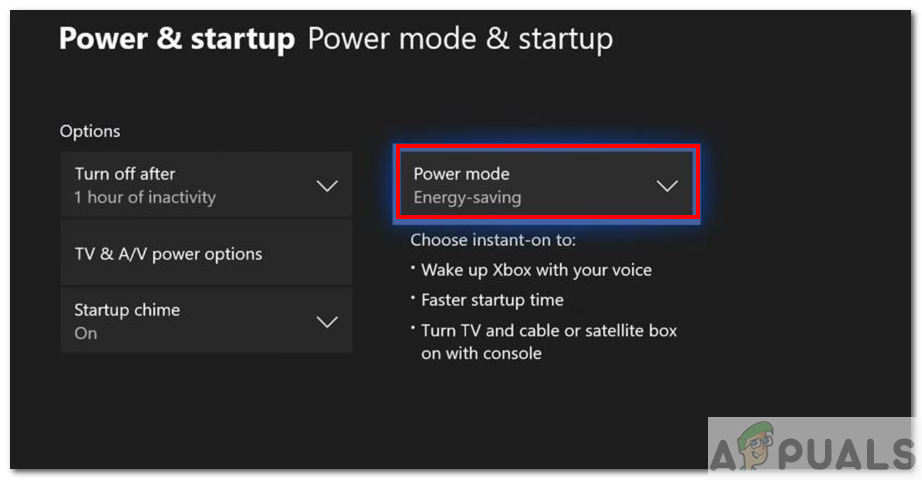Open the Turn off after dropdown
922x480 pixels.
pyautogui.click(x=206, y=185)
